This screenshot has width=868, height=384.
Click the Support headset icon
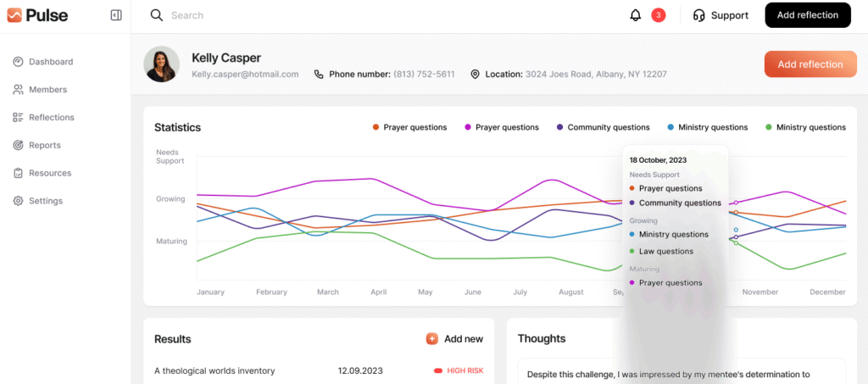(x=699, y=15)
